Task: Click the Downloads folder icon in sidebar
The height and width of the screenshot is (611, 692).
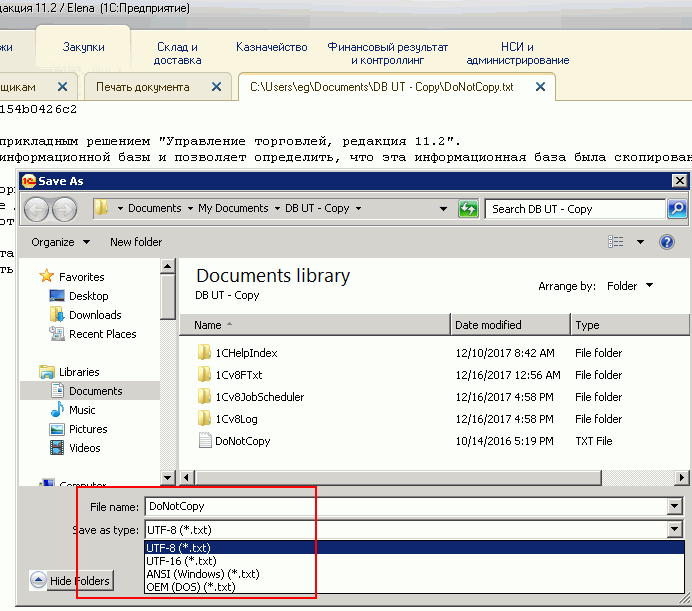Action: pyautogui.click(x=57, y=314)
